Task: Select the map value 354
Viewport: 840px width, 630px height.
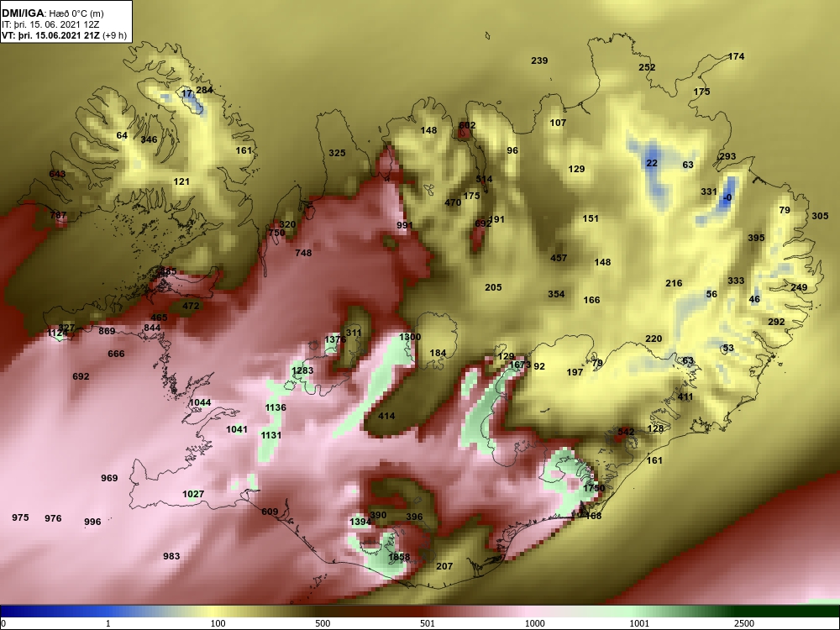Action: pos(557,295)
